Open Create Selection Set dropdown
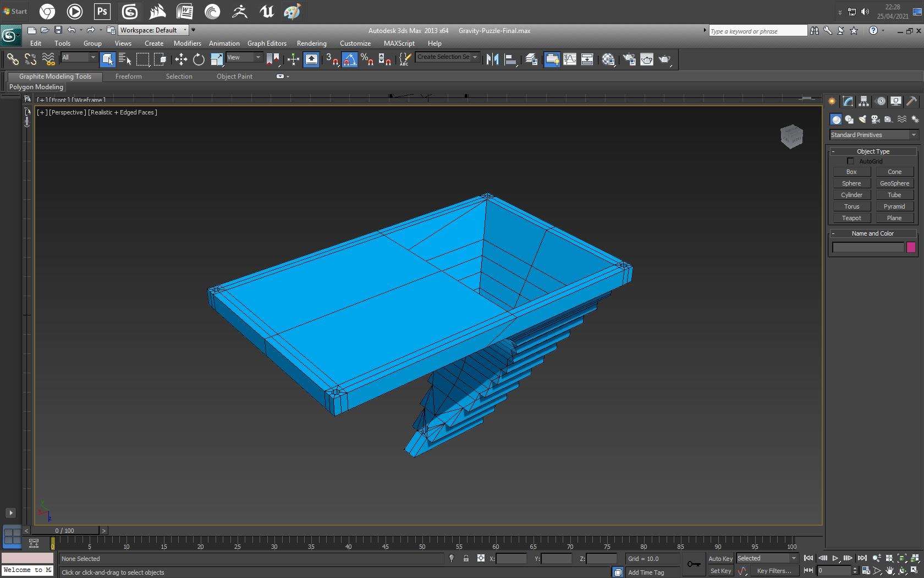 448,57
